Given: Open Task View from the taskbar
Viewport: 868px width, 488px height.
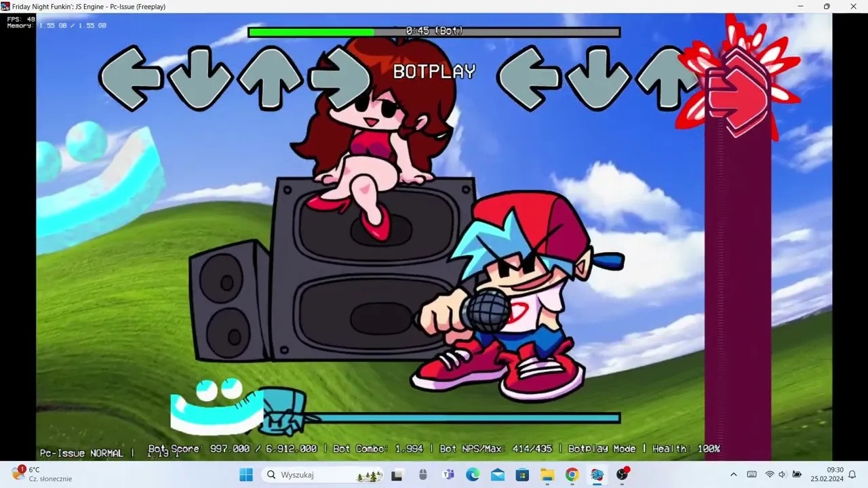Looking at the screenshot, I should pos(397,474).
